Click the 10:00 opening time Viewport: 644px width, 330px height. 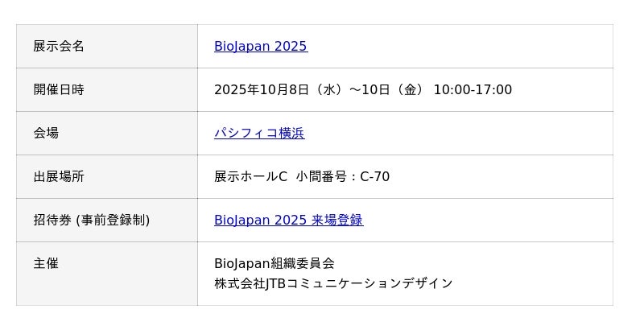pyautogui.click(x=451, y=90)
